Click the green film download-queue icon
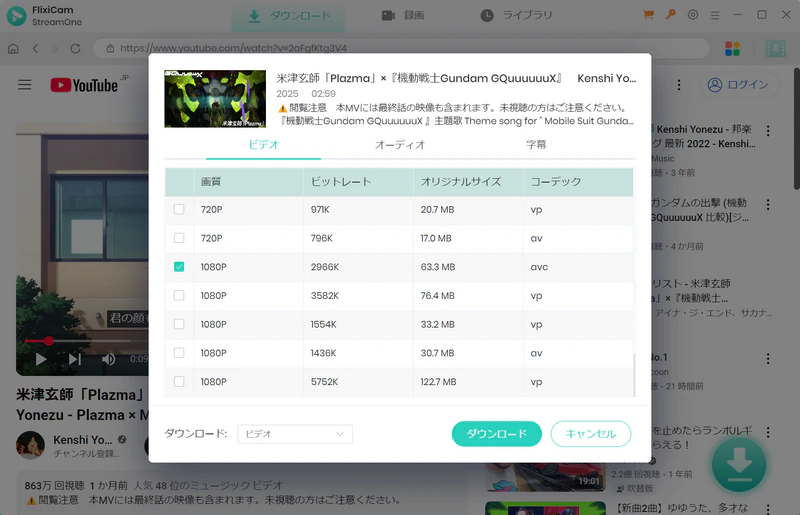The width and height of the screenshot is (800, 515). click(x=775, y=48)
